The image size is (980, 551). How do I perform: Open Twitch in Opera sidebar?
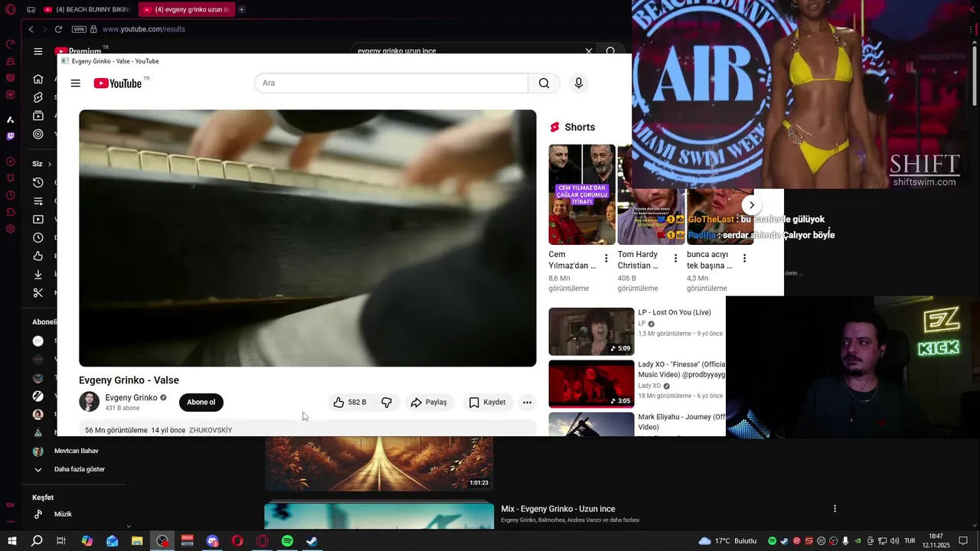[x=10, y=136]
